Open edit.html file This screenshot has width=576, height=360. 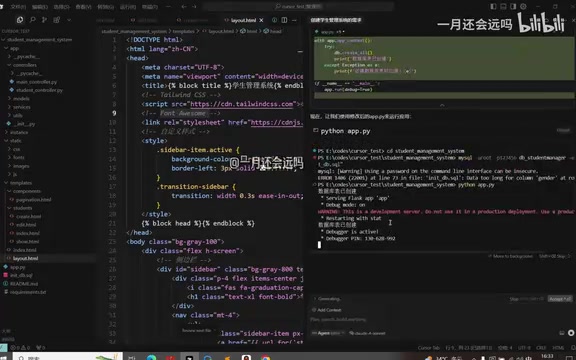(x=26, y=225)
